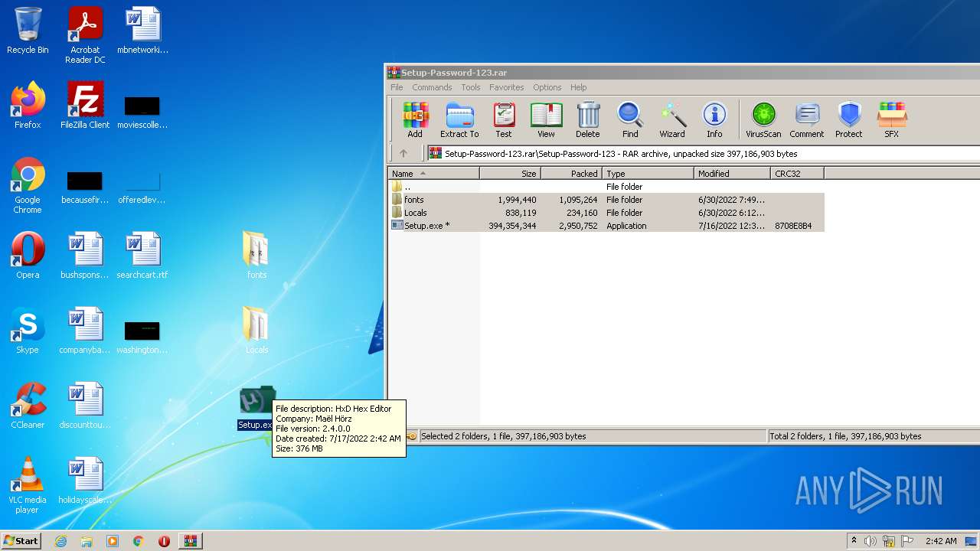Select the Firefox desktop shortcut
Viewport: 980px width, 551px height.
(x=28, y=106)
